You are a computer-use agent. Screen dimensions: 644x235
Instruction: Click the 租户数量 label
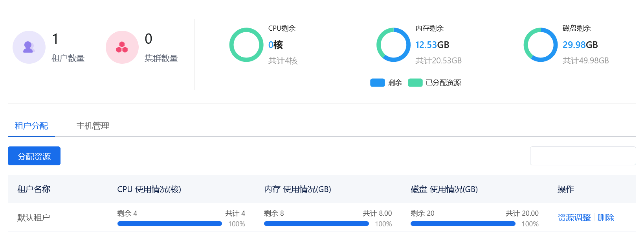point(68,58)
